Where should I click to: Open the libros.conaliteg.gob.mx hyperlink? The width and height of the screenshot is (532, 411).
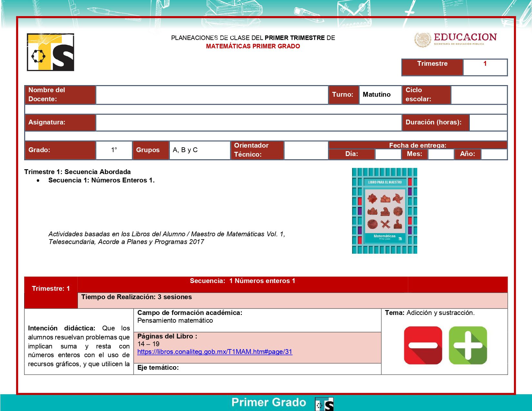click(x=215, y=352)
